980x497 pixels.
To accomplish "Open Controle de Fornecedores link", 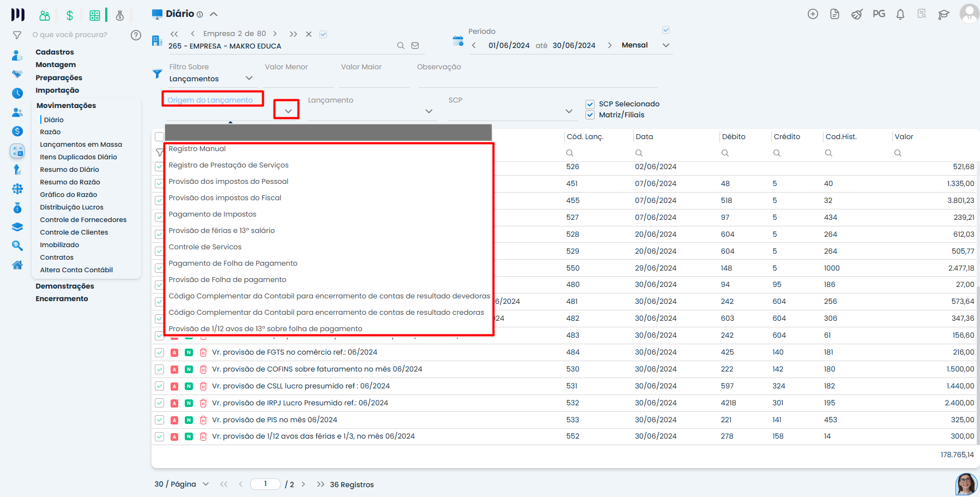I will click(83, 220).
